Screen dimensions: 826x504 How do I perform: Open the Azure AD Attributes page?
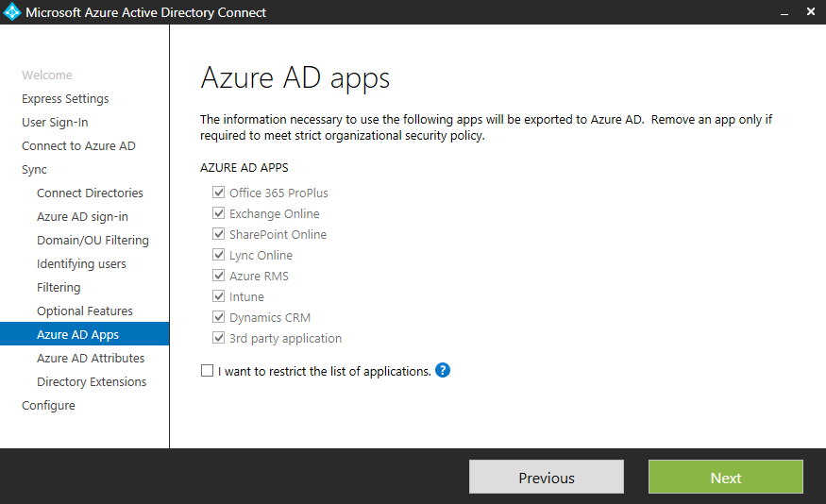pyautogui.click(x=91, y=359)
